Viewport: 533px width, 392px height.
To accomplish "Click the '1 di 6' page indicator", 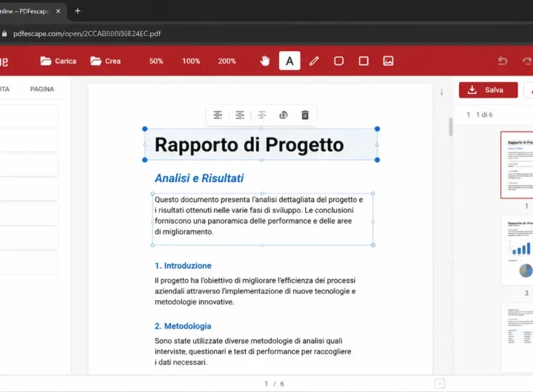I will [484, 115].
